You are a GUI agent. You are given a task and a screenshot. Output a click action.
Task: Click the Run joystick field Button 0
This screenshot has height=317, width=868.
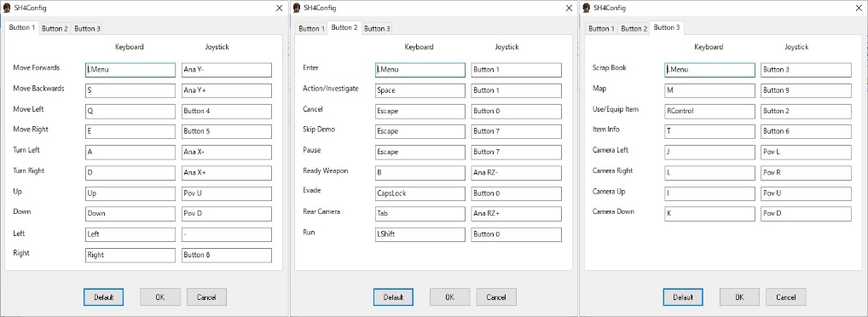[x=517, y=234]
